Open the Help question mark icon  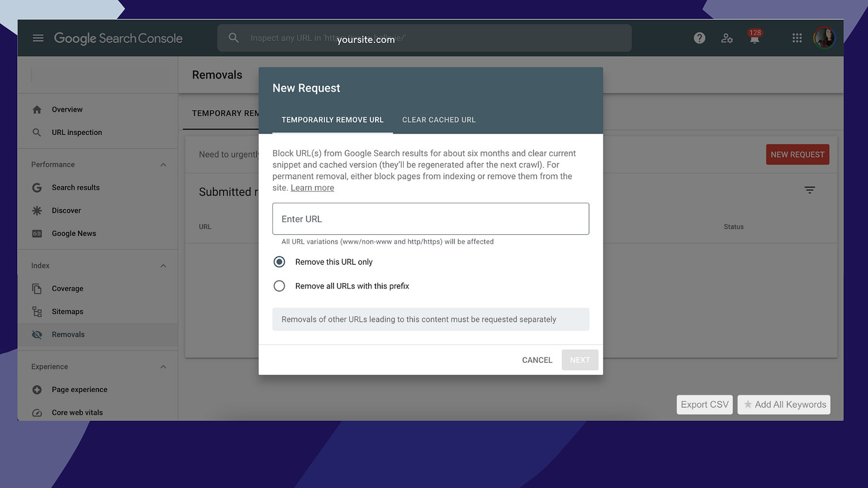pos(699,38)
